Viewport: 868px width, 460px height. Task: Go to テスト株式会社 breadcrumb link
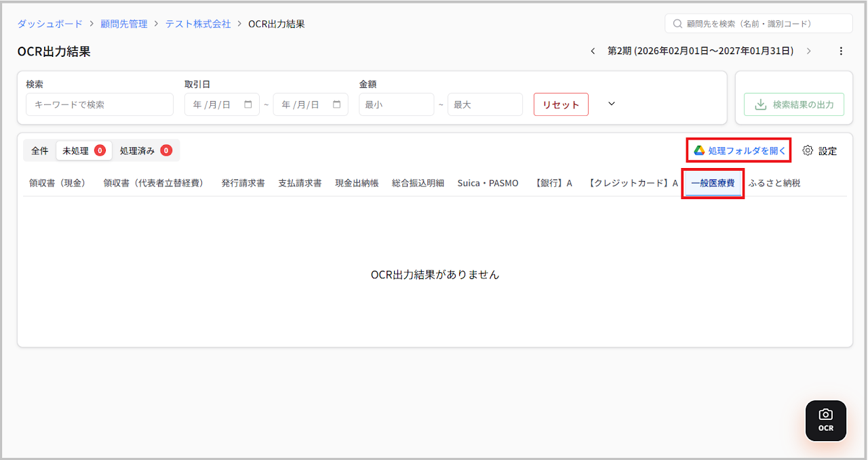(198, 24)
